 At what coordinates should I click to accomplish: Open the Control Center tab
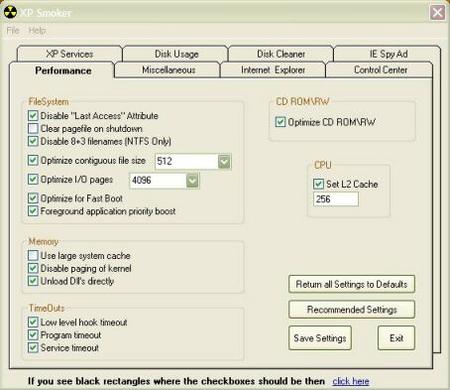click(380, 70)
